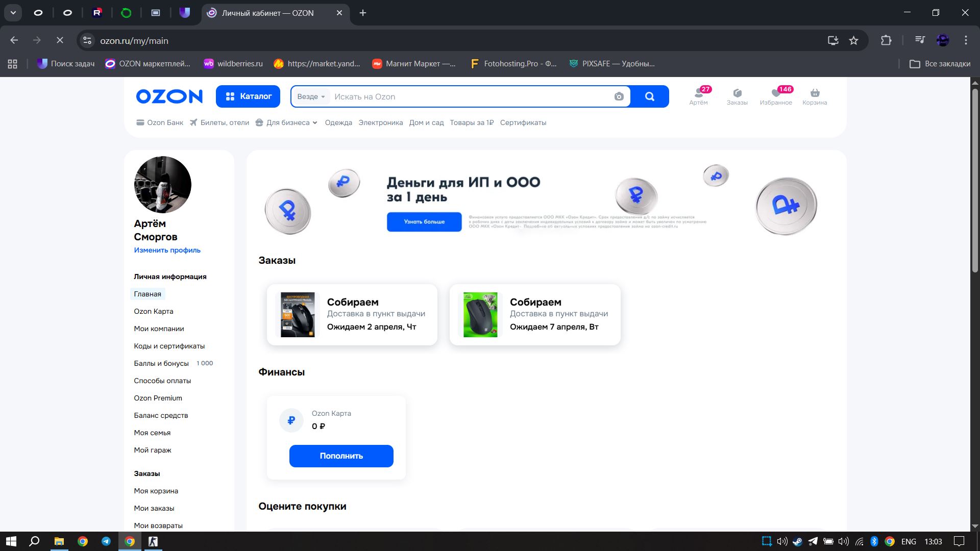Click the Артём profile icon in header
This screenshot has height=551, width=980.
698,96
